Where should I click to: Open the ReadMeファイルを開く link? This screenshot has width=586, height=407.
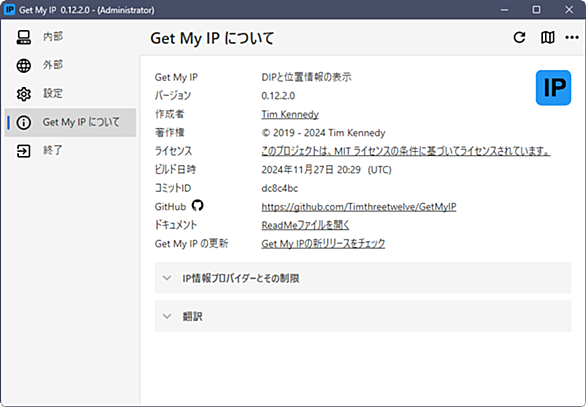305,225
